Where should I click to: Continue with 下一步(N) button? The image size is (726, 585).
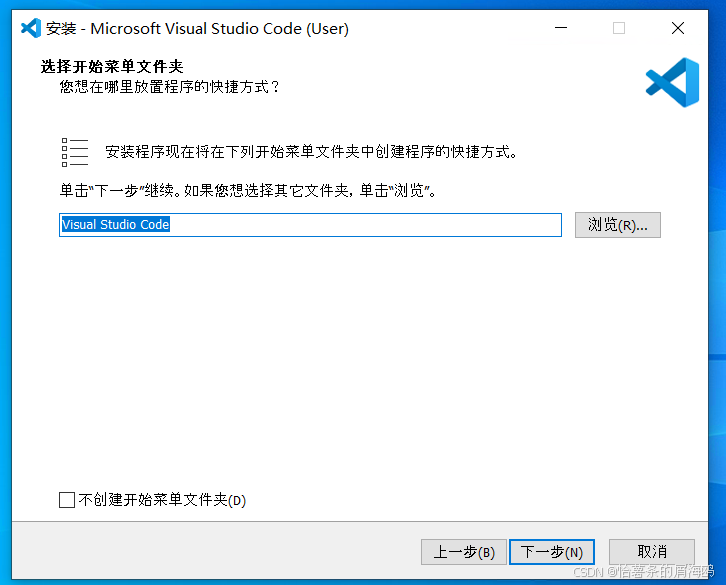click(x=552, y=552)
